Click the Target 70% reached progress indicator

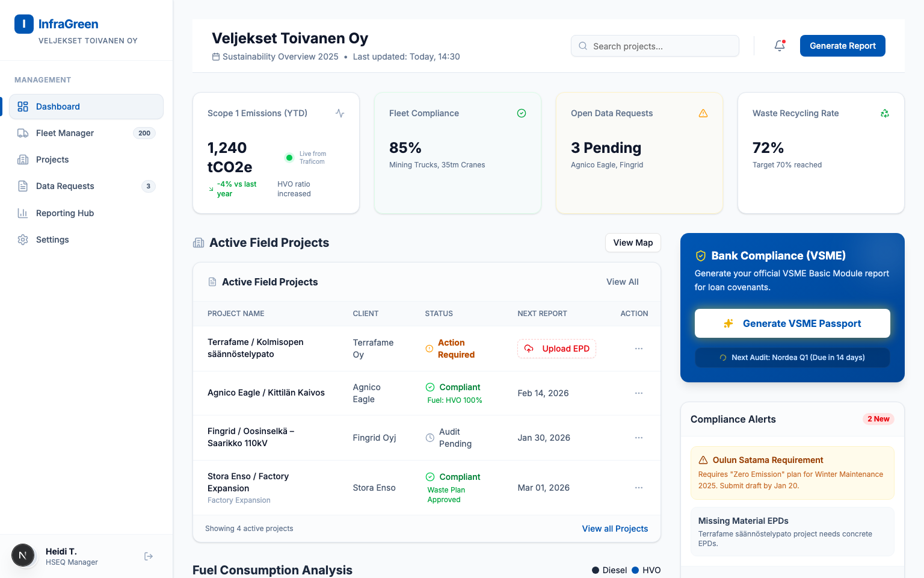[x=787, y=164]
